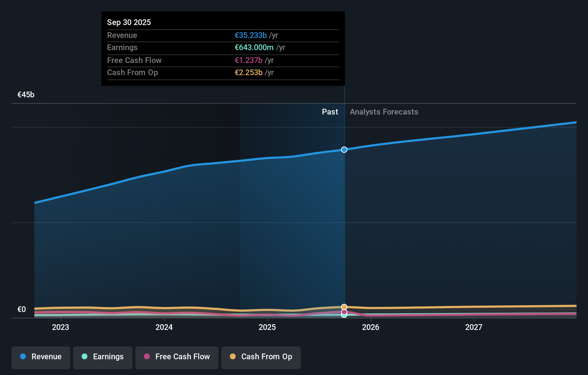
Task: Toggle the Earnings series off
Action: [x=102, y=357]
